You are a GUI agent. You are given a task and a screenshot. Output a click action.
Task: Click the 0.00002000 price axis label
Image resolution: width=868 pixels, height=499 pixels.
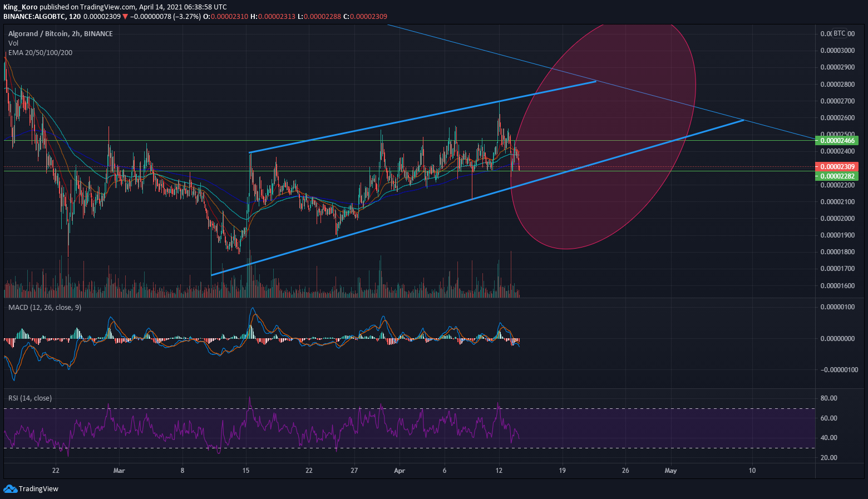tap(837, 218)
